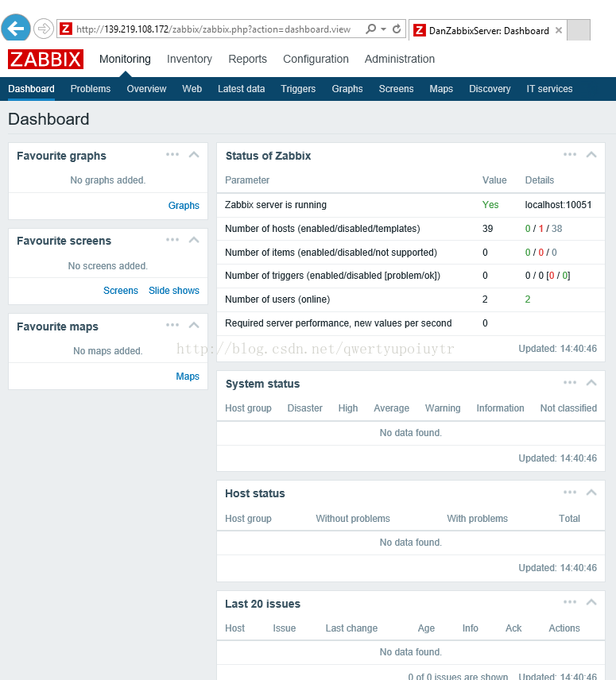The image size is (616, 680).
Task: Go to the Screens submenu
Action: pos(396,89)
